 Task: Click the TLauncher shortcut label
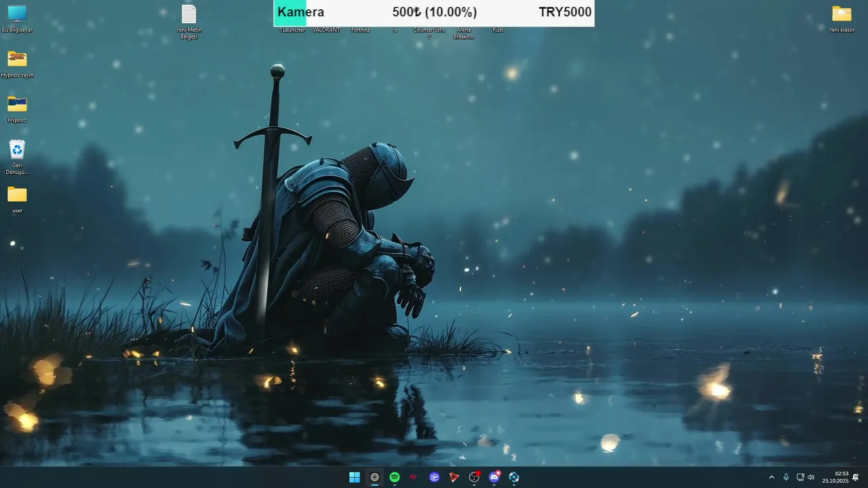pyautogui.click(x=292, y=30)
